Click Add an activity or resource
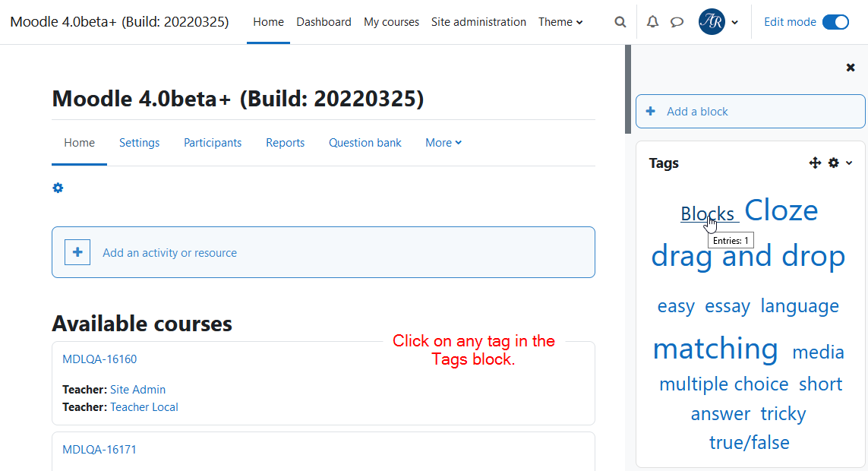This screenshot has width=868, height=471. pyautogui.click(x=324, y=252)
